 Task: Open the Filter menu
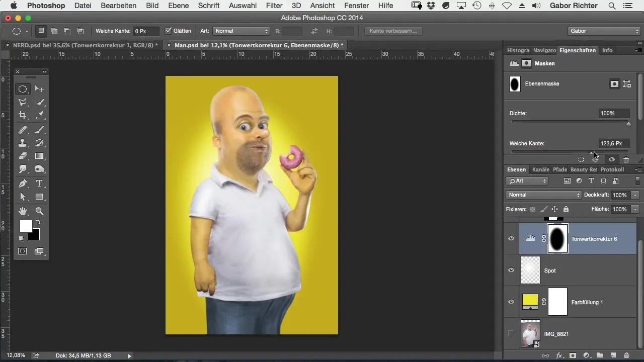pos(274,6)
